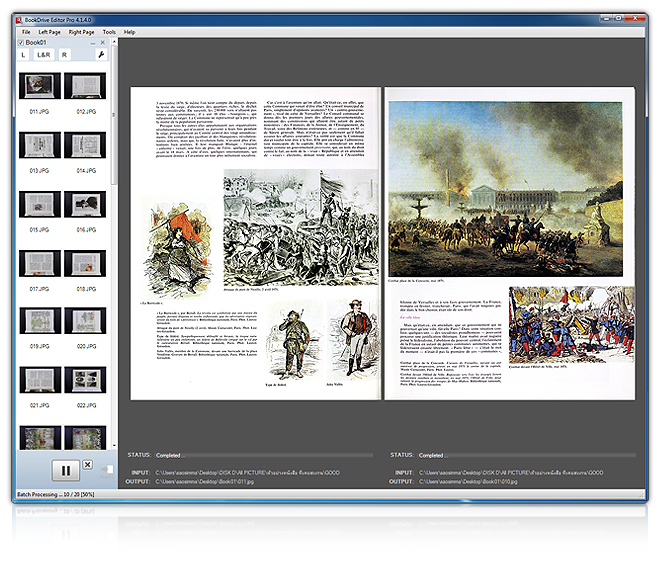Open the Tools menu

coord(109,32)
